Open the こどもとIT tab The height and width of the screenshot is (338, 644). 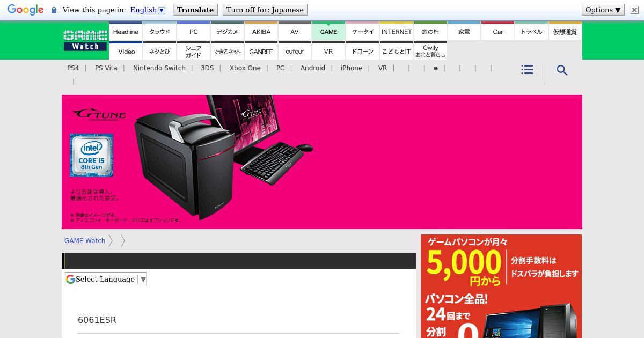(x=396, y=51)
